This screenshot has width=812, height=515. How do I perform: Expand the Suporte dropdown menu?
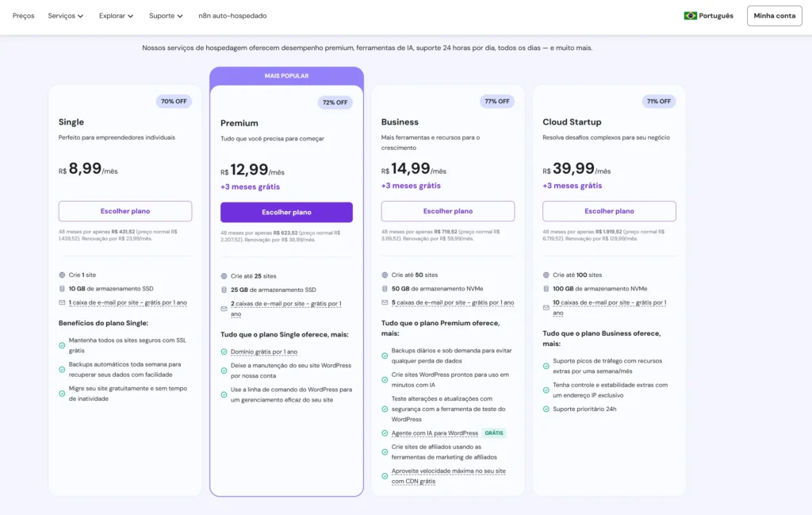(x=166, y=16)
